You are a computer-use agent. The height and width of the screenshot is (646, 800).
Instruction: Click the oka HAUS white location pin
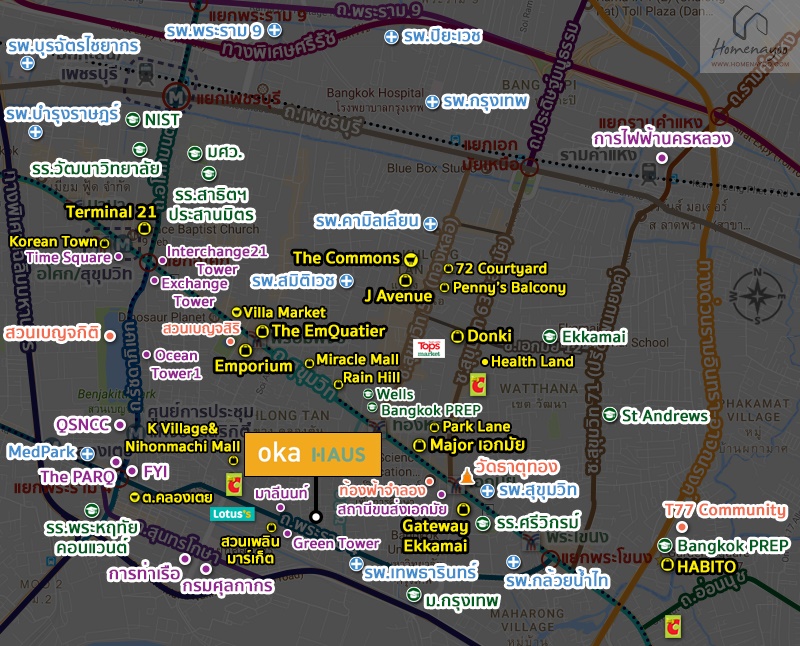[316, 517]
